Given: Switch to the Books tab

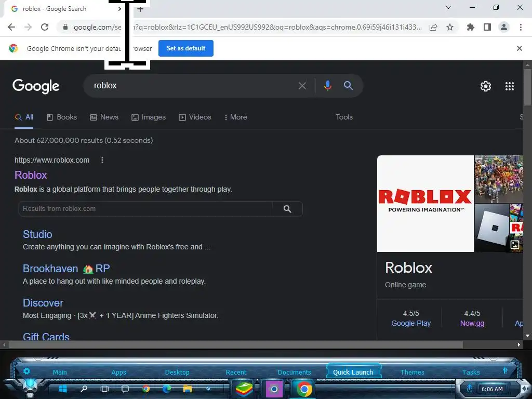Looking at the screenshot, I should coord(62,117).
